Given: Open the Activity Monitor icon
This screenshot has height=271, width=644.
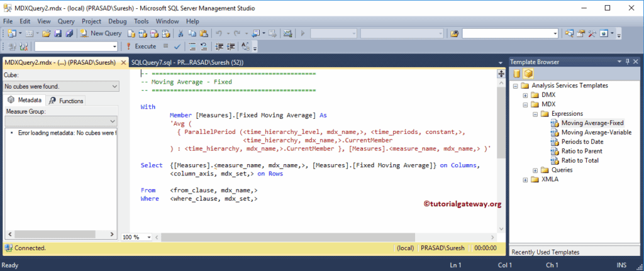Looking at the screenshot, I should point(287,33).
